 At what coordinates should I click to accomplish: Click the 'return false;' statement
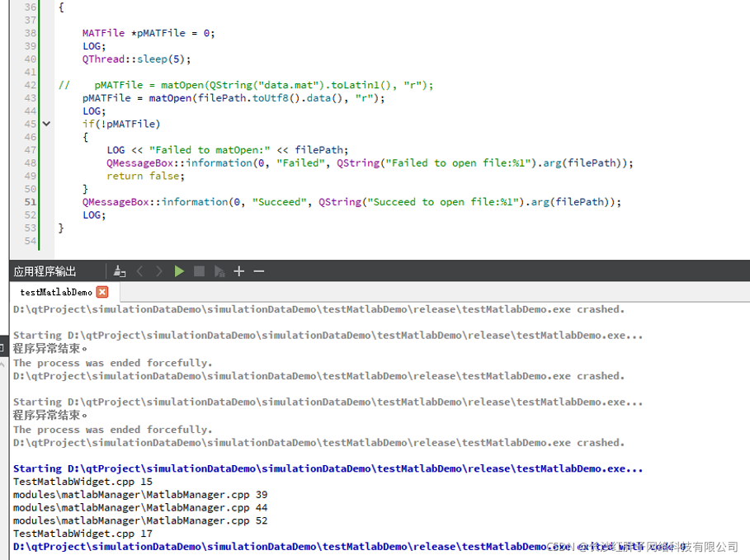click(x=145, y=176)
